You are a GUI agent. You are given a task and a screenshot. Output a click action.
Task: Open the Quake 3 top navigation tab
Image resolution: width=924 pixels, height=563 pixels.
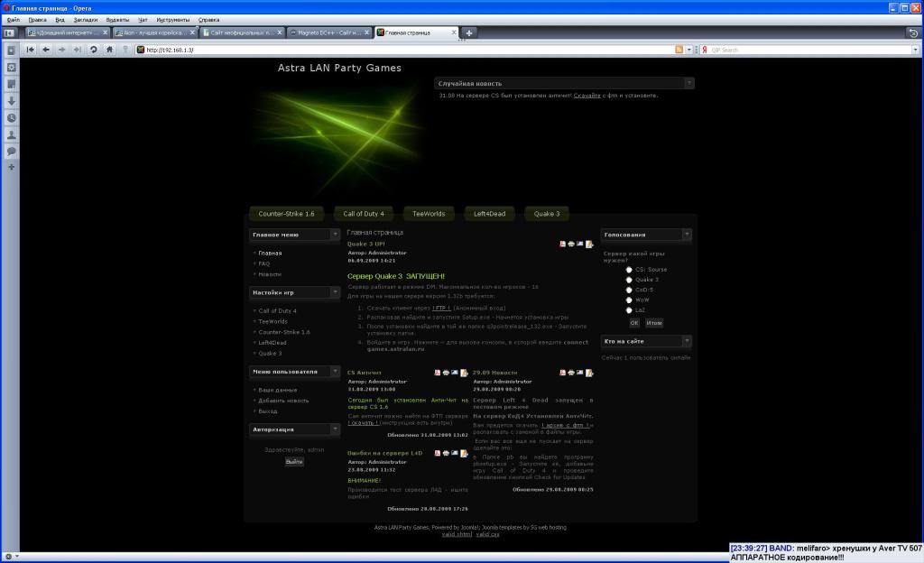click(547, 214)
